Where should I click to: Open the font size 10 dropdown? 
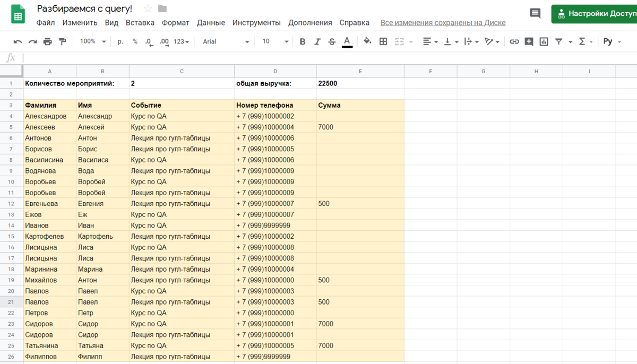[x=275, y=41]
